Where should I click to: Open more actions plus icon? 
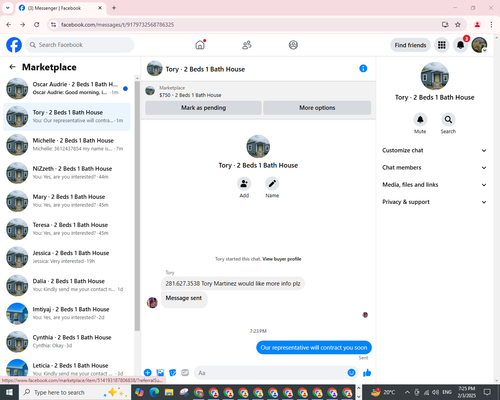click(x=148, y=373)
